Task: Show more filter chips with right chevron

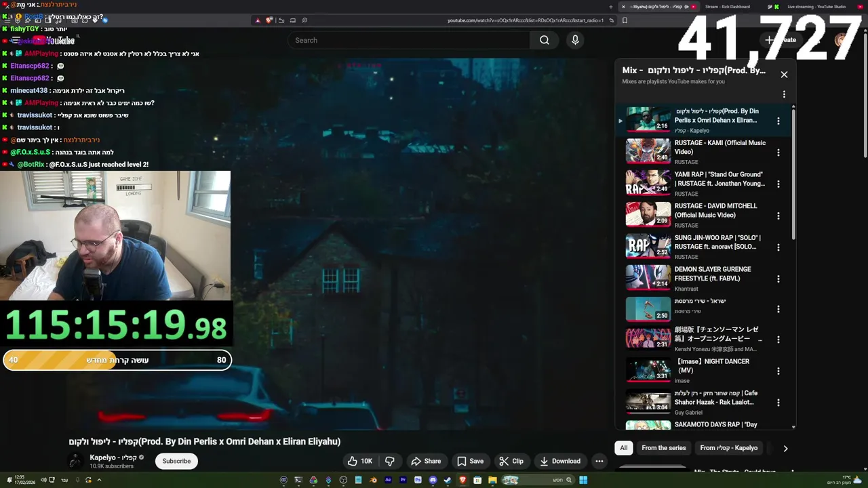Action: pos(785,448)
